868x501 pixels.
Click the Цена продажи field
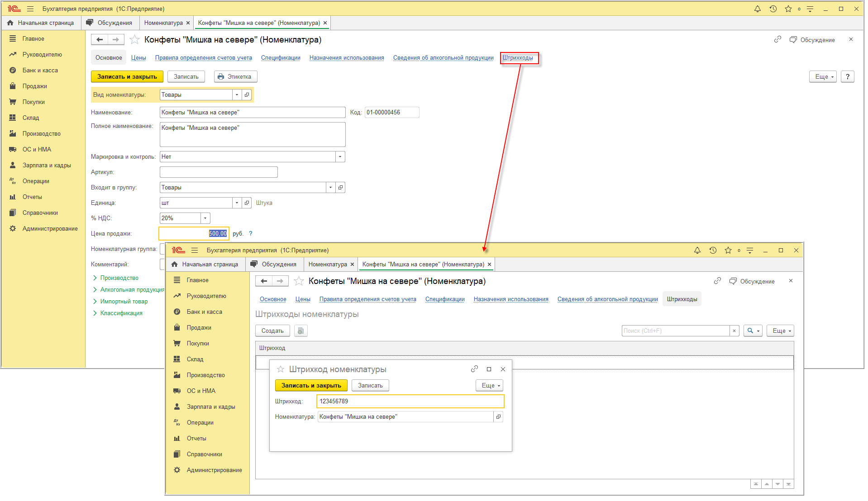pos(194,233)
